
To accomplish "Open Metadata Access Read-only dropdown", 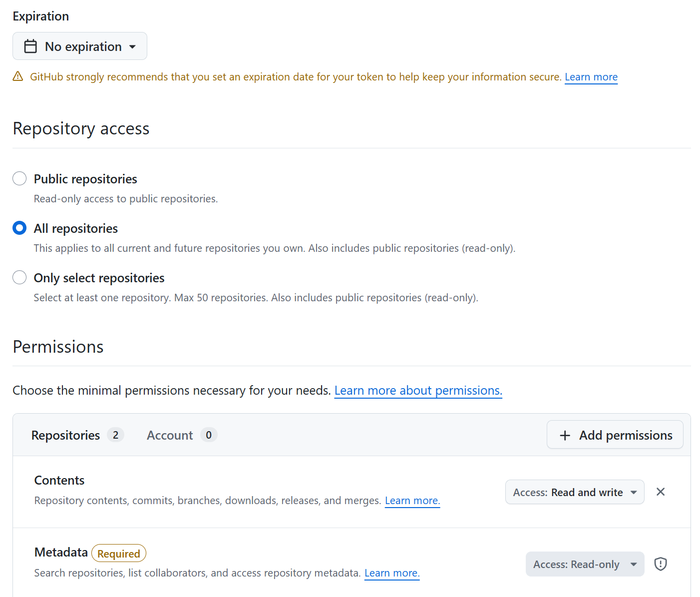I will 584,565.
